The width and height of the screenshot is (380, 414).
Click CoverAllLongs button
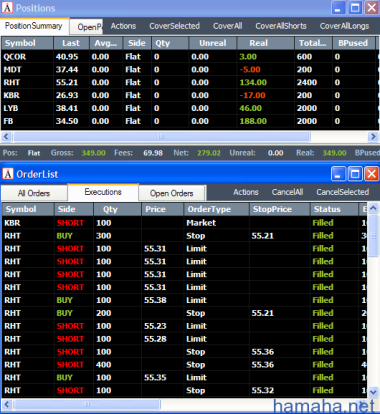[344, 26]
